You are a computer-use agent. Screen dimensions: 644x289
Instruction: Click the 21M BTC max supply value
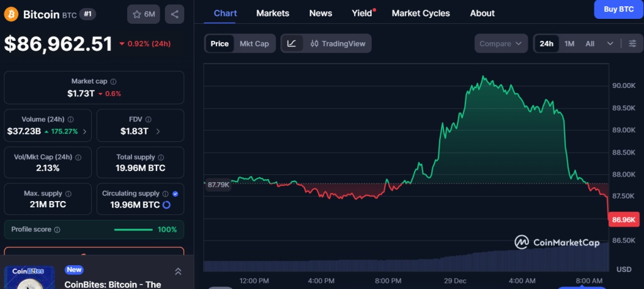pyautogui.click(x=48, y=204)
